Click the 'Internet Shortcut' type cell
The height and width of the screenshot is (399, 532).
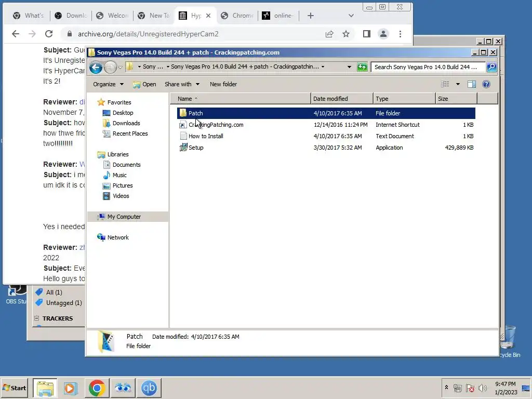pos(397,125)
